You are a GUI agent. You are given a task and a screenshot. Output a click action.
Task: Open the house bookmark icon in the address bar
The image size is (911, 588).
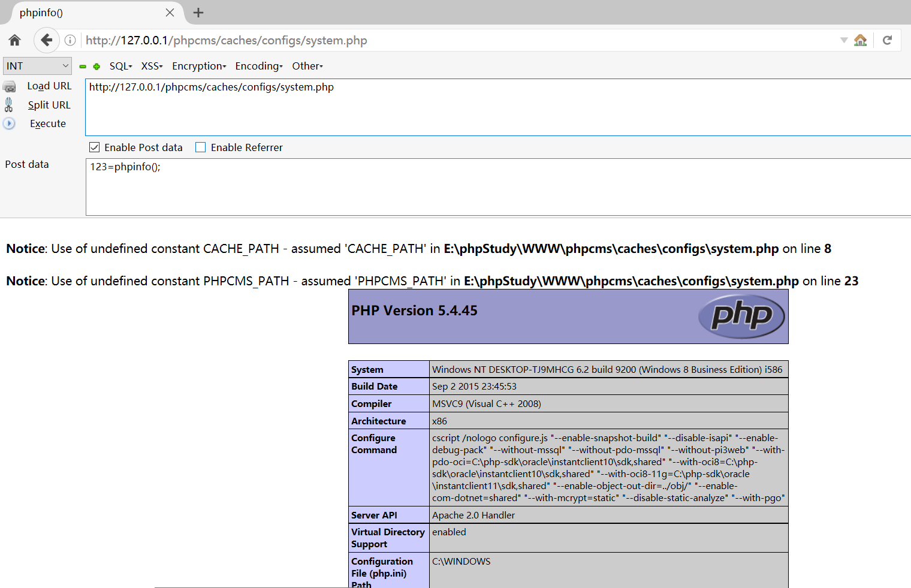coord(861,40)
